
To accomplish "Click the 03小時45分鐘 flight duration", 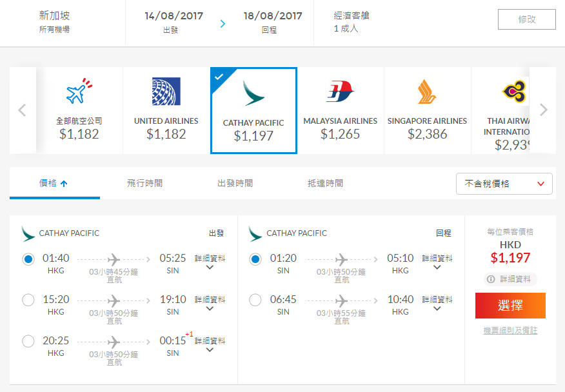I will 114,272.
